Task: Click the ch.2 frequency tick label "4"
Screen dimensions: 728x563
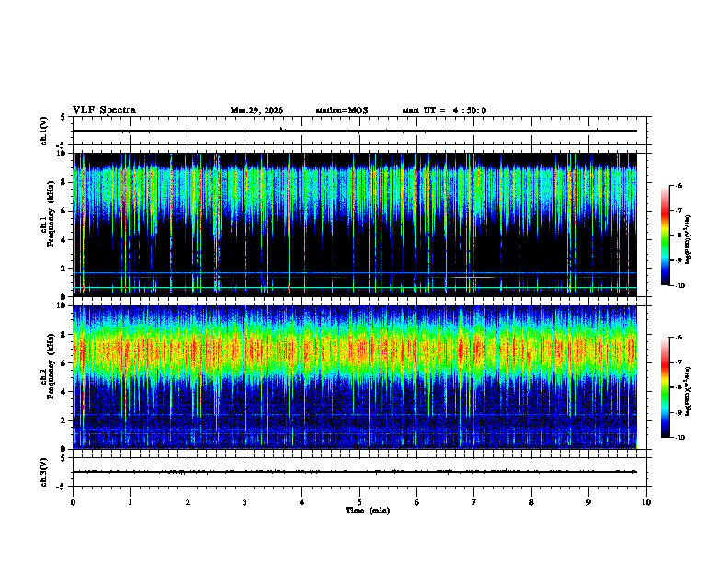Action: [64, 392]
